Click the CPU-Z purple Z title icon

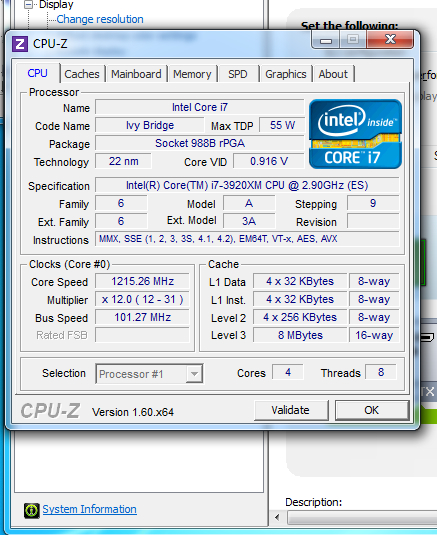pyautogui.click(x=20, y=44)
